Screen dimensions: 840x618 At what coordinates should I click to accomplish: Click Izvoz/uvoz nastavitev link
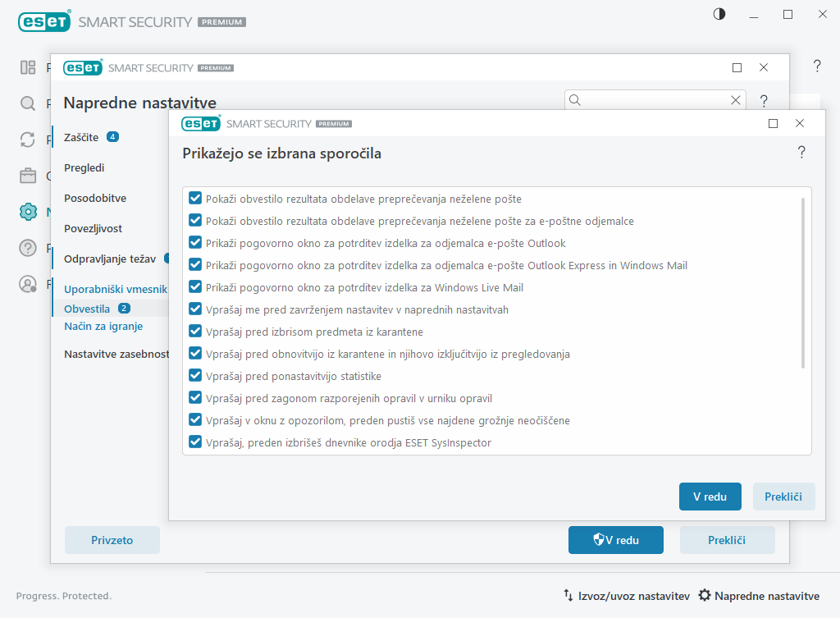point(626,596)
